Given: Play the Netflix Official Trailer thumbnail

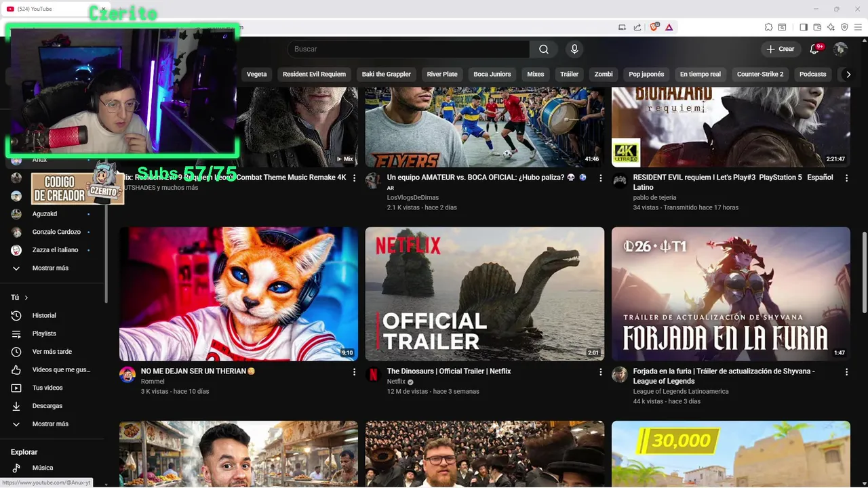Looking at the screenshot, I should 485,293.
